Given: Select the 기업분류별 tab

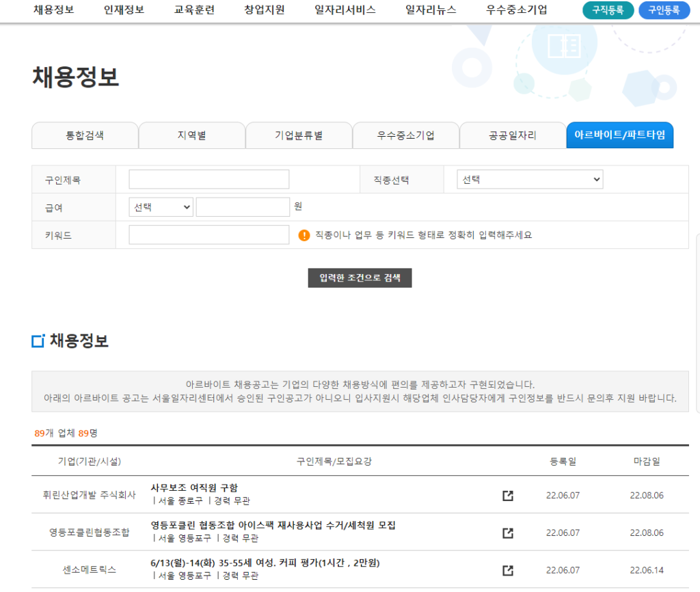Looking at the screenshot, I should [x=299, y=135].
